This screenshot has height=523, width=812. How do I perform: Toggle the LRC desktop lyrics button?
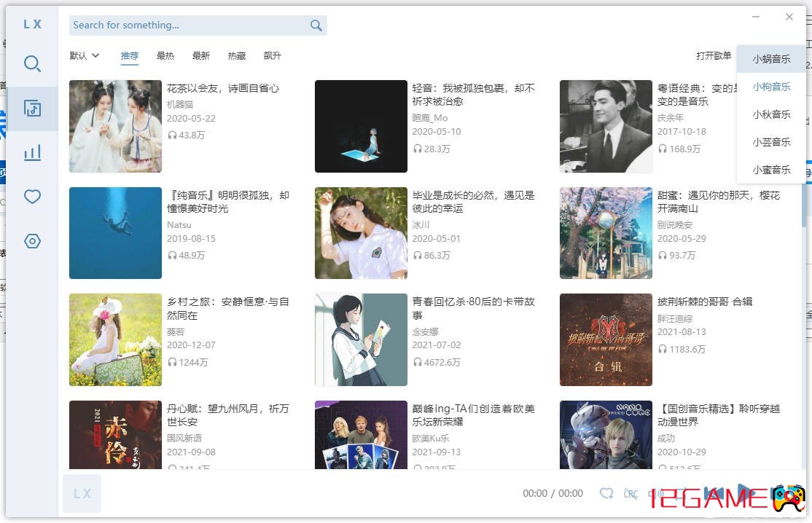631,493
